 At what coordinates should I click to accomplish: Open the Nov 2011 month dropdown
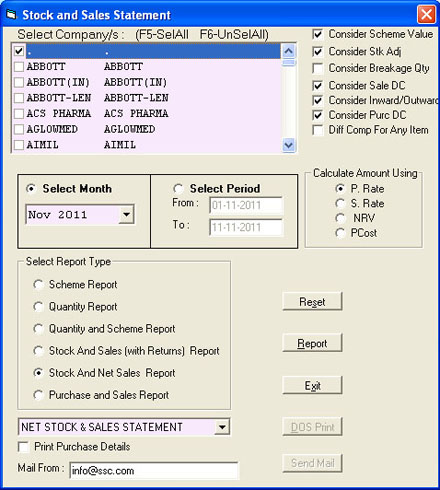coord(126,214)
